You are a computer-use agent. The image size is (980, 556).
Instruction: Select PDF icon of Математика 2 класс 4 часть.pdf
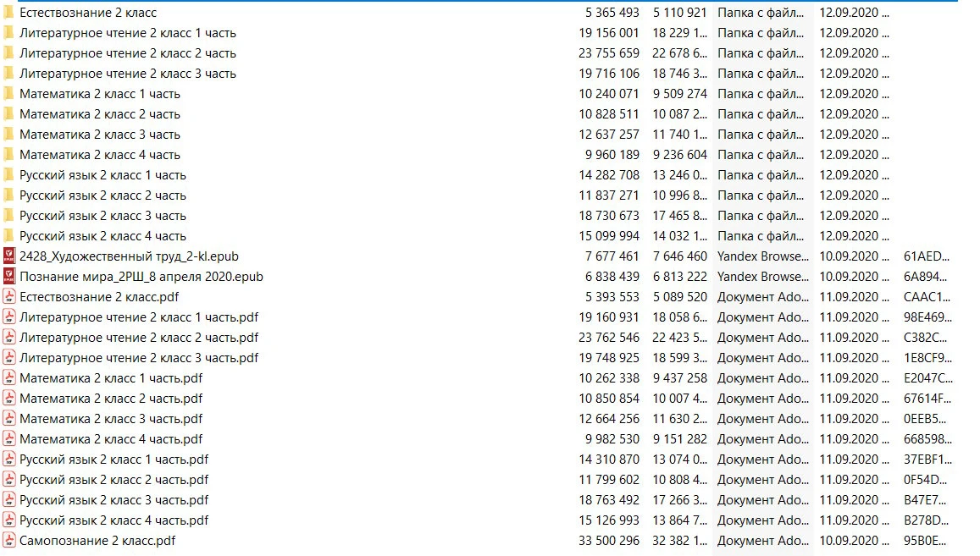click(8, 439)
